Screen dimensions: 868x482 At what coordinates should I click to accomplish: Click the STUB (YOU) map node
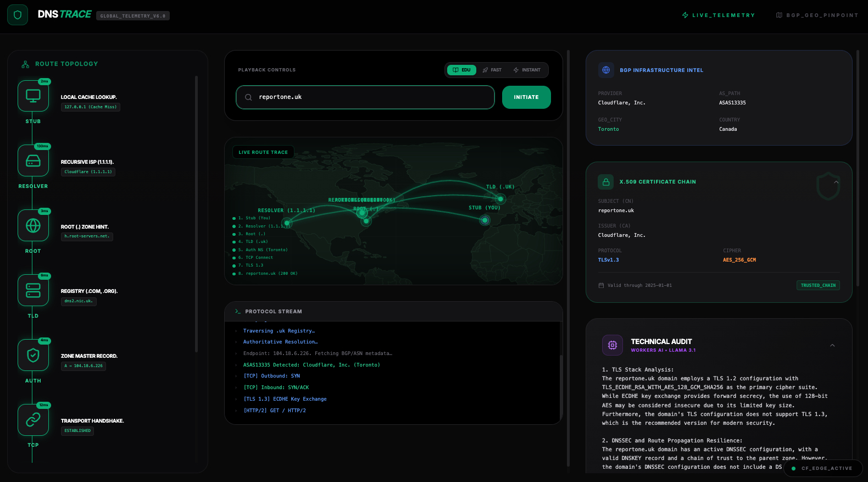(x=485, y=220)
